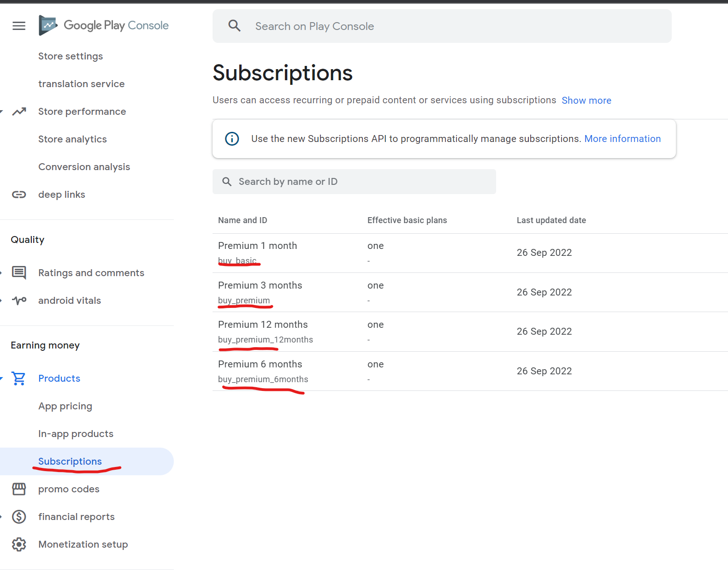
Task: Click the Quality section heading
Action: click(28, 240)
